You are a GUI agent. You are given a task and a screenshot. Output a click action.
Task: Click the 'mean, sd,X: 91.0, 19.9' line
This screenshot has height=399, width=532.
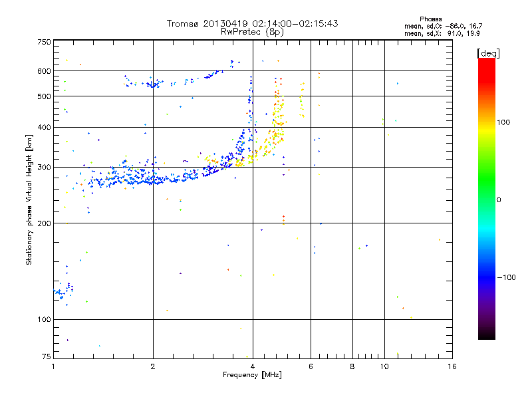pyautogui.click(x=442, y=34)
